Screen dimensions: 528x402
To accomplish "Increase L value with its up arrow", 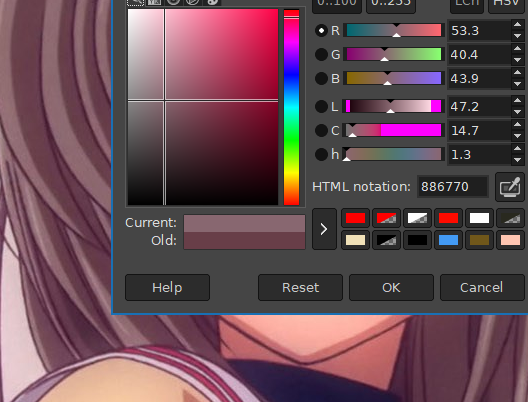I will [x=518, y=101].
